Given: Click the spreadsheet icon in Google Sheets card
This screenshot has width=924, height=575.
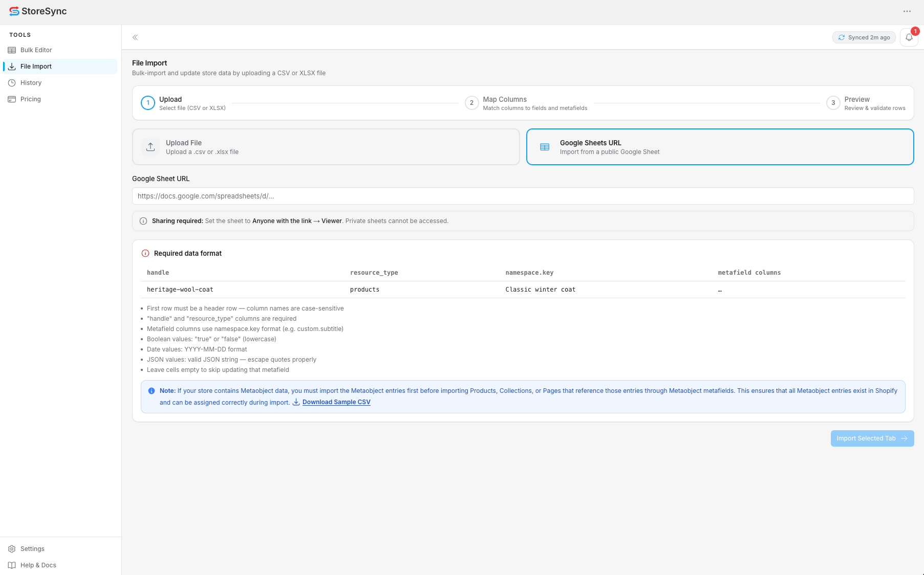Looking at the screenshot, I should [545, 147].
